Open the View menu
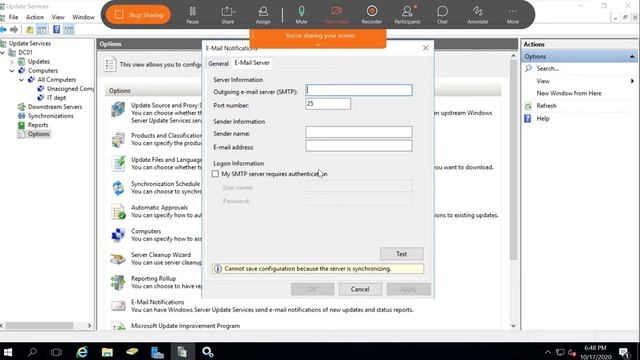Image resolution: width=640 pixels, height=360 pixels. [58, 17]
